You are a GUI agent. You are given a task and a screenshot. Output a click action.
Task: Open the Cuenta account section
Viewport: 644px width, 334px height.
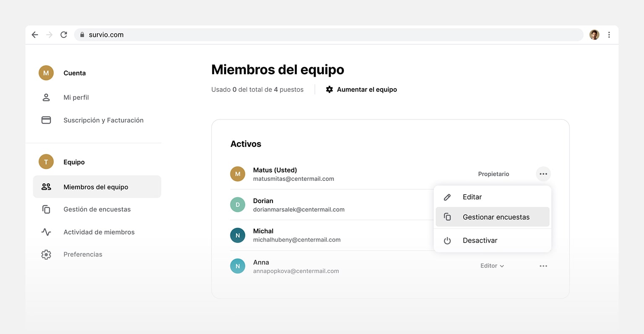click(x=74, y=73)
